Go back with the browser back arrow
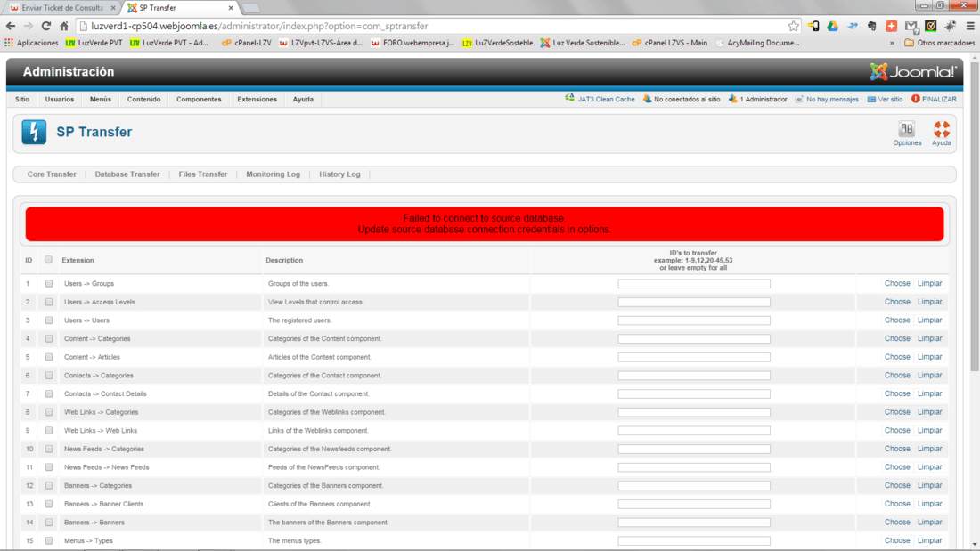This screenshot has width=980, height=551. pos(11,26)
